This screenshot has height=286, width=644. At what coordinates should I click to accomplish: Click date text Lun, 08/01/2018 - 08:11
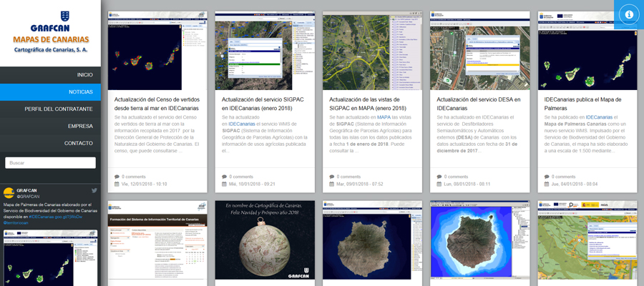click(467, 184)
